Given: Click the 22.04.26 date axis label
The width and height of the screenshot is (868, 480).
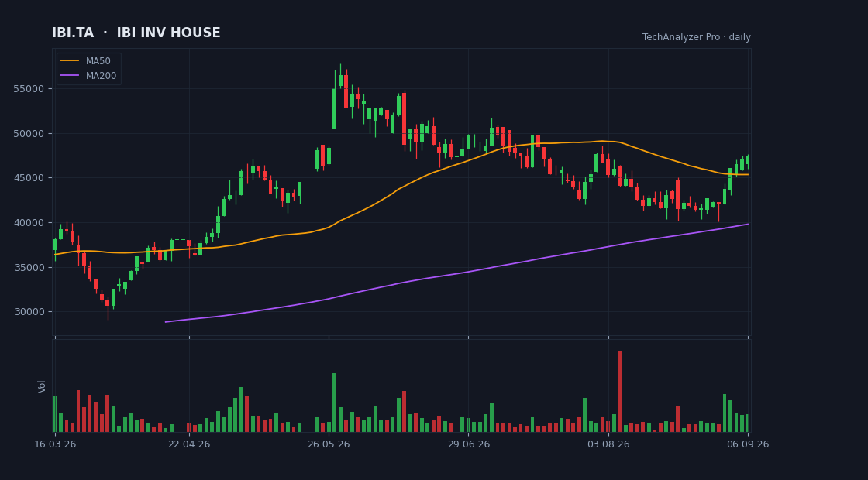Looking at the screenshot, I should (x=189, y=444).
